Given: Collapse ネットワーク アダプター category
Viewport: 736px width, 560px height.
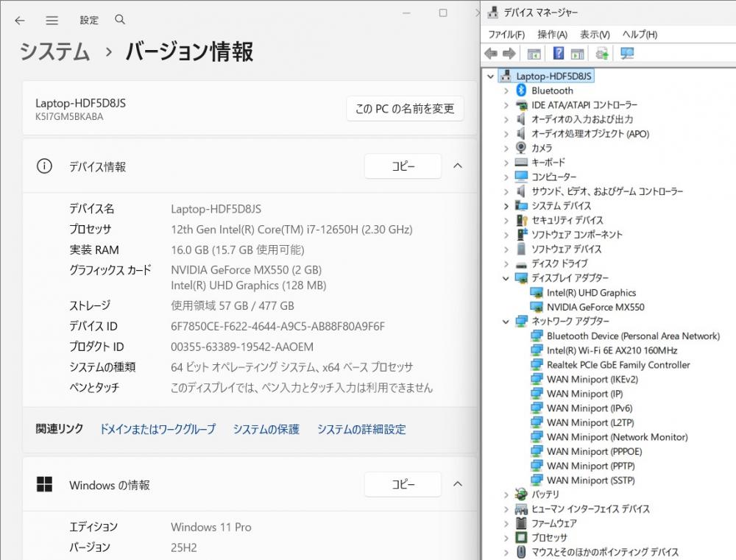Looking at the screenshot, I should 506,322.
